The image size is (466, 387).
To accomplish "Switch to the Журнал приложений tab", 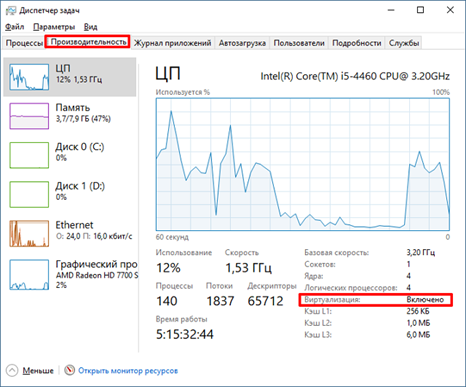I will pyautogui.click(x=172, y=43).
